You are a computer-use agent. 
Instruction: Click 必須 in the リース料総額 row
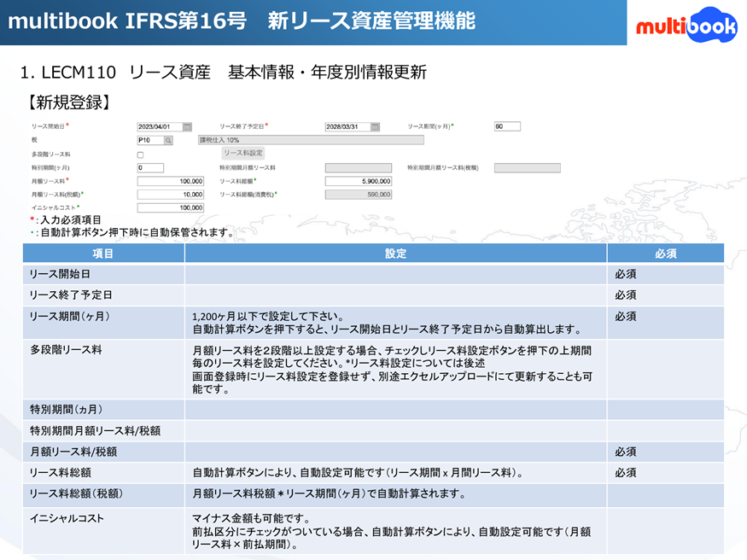tap(626, 472)
